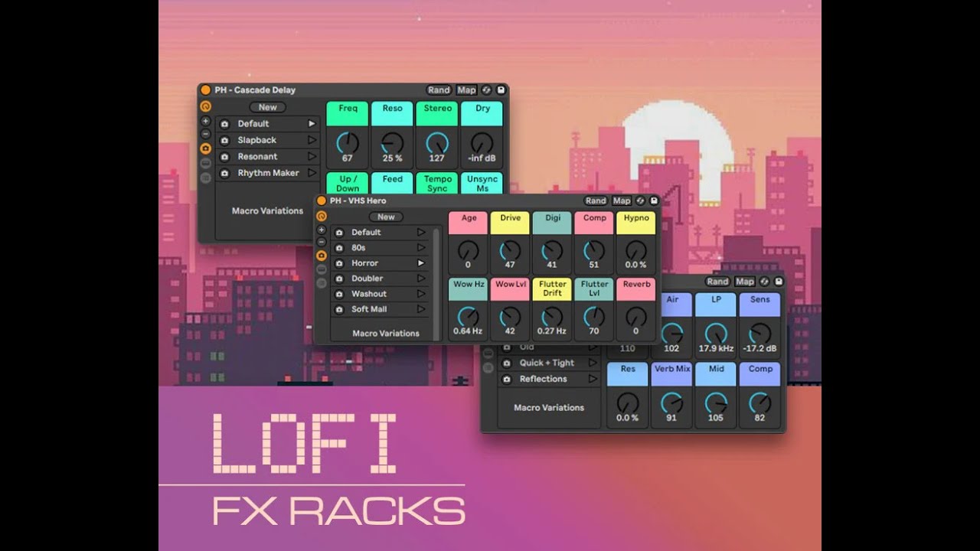Overwrite Slapback variation via camera icon
The width and height of the screenshot is (980, 551).
point(224,140)
